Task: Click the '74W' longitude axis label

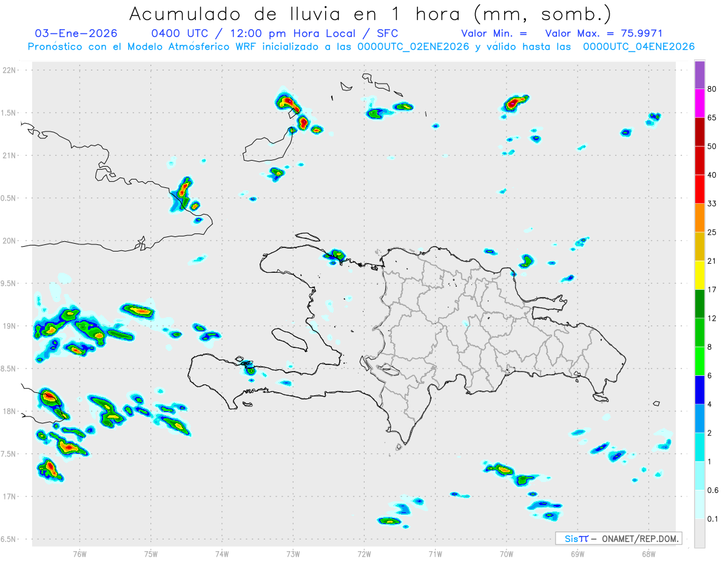Action: (x=222, y=554)
